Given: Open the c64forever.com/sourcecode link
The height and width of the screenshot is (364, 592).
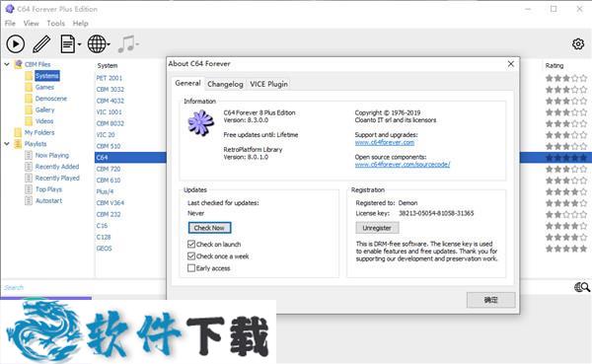Looking at the screenshot, I should [403, 165].
